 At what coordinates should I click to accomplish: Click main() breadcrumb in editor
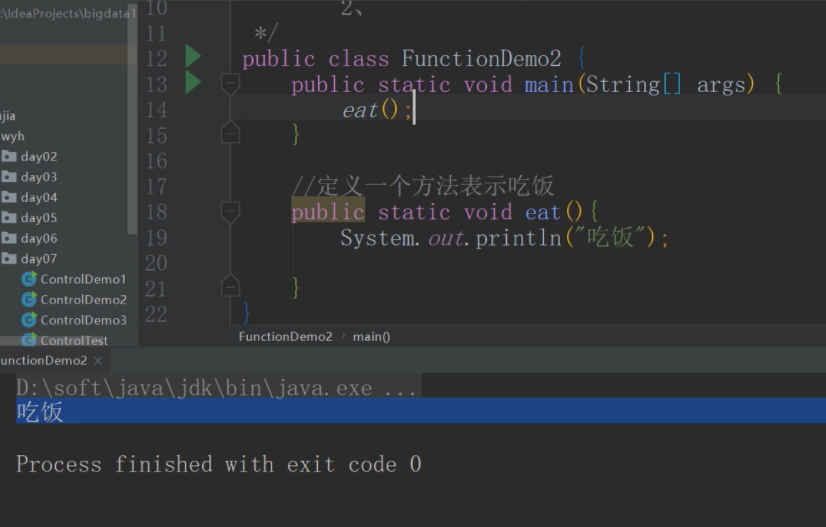(371, 337)
